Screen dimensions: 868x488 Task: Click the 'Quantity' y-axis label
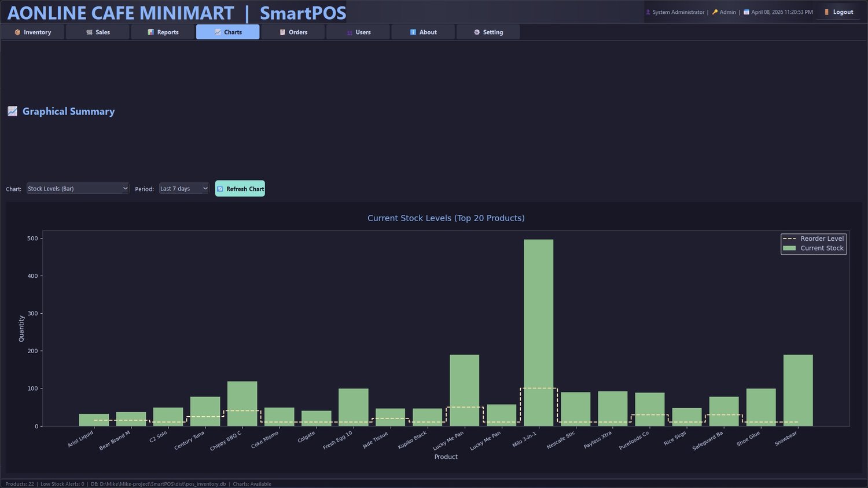(21, 328)
